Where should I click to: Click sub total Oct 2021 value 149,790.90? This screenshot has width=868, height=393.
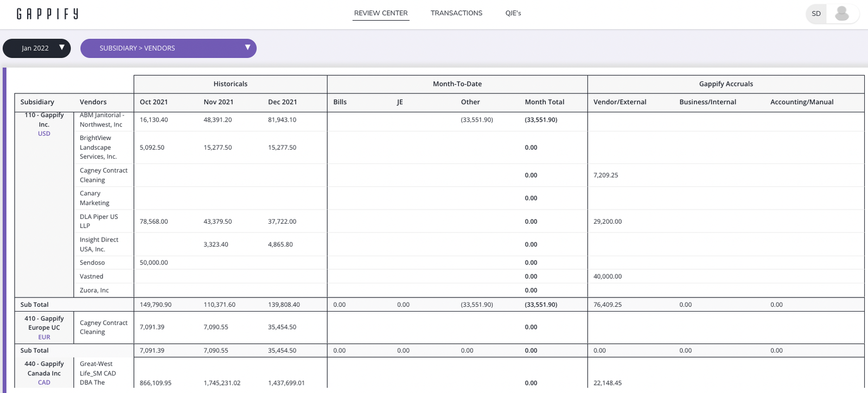[x=155, y=305]
